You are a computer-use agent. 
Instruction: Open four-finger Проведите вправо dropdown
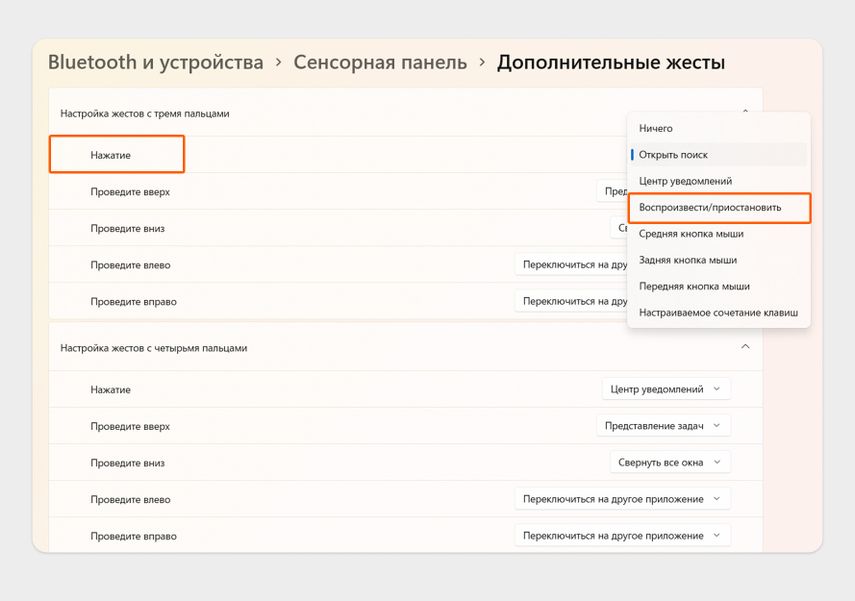click(x=622, y=535)
